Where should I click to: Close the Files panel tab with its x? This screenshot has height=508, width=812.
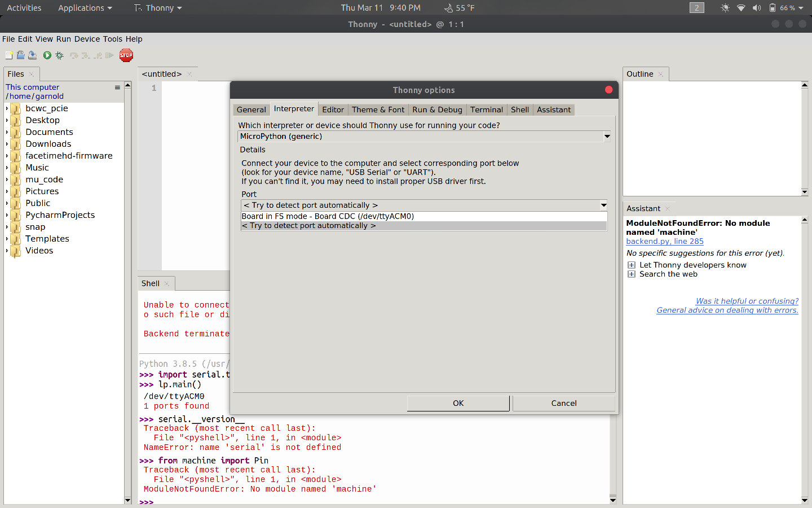(x=32, y=75)
